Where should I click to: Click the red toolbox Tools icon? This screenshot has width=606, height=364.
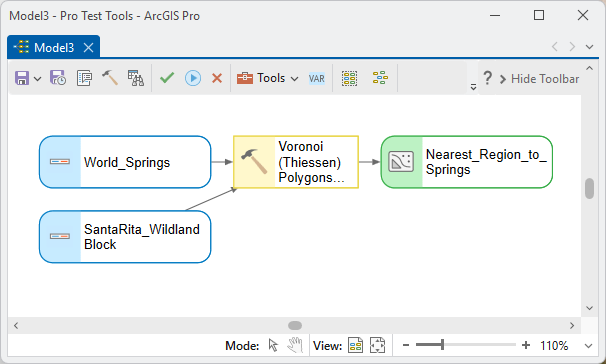245,78
